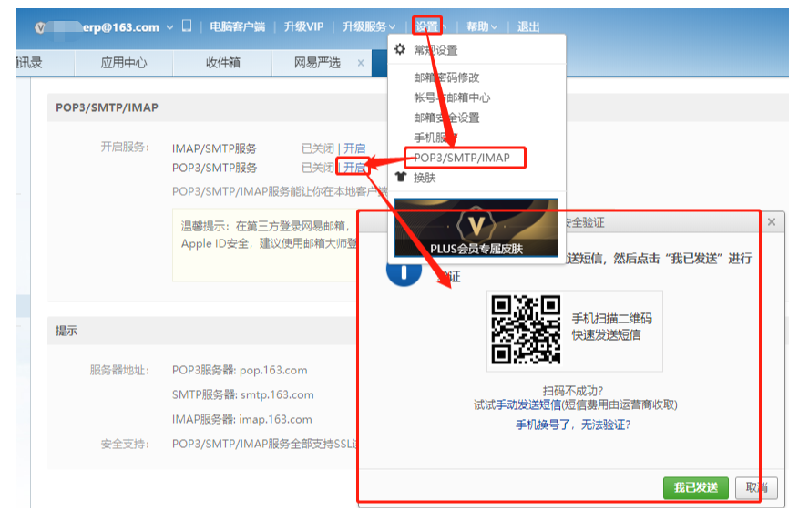Screen dimensions: 809x532
Task: Enable IMAP/SMTP service via 开启 link
Action: point(354,148)
